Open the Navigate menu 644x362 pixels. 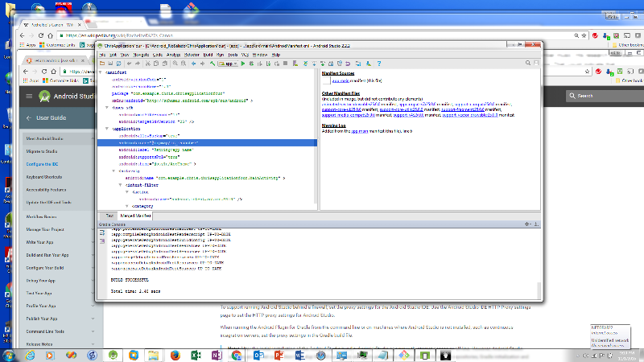point(141,55)
